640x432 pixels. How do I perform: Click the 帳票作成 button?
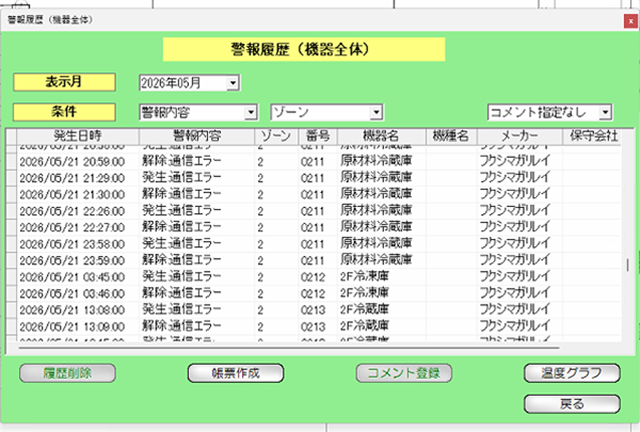pyautogui.click(x=236, y=373)
